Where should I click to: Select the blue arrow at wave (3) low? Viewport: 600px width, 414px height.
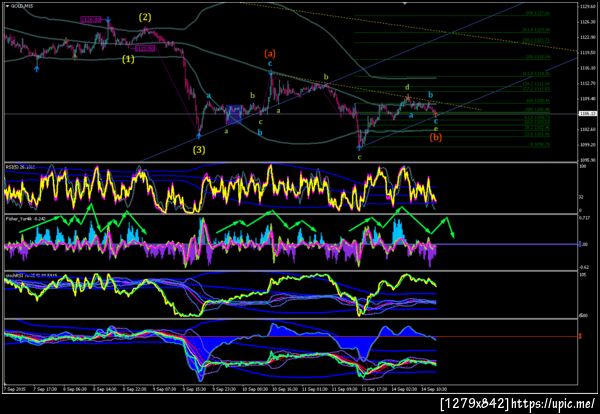(199, 135)
